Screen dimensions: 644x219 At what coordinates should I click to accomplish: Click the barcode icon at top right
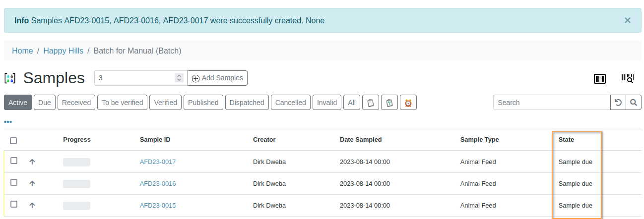[x=600, y=78]
